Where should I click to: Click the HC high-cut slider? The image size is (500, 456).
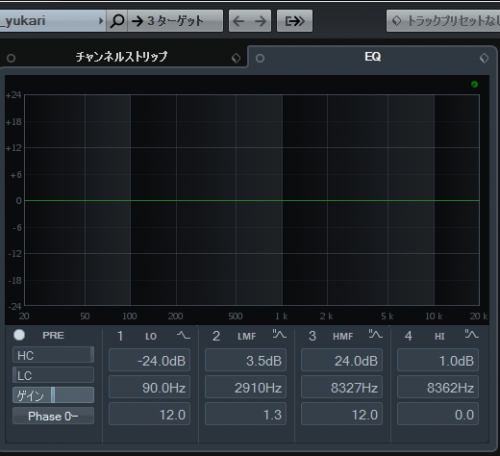tap(53, 355)
